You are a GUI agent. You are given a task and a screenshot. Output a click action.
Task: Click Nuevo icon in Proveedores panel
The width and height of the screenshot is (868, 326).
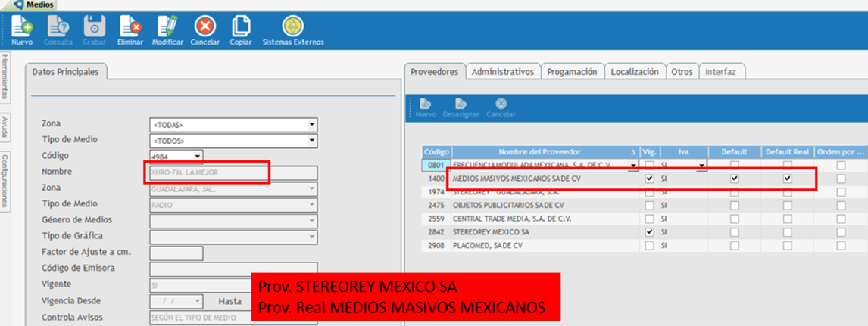(x=426, y=104)
